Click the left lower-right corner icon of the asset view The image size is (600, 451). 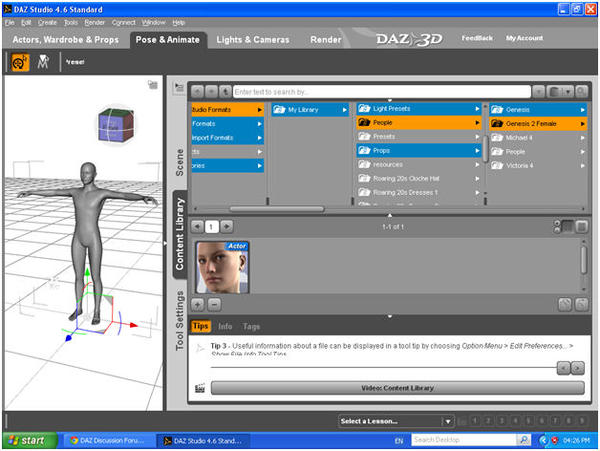[x=565, y=304]
